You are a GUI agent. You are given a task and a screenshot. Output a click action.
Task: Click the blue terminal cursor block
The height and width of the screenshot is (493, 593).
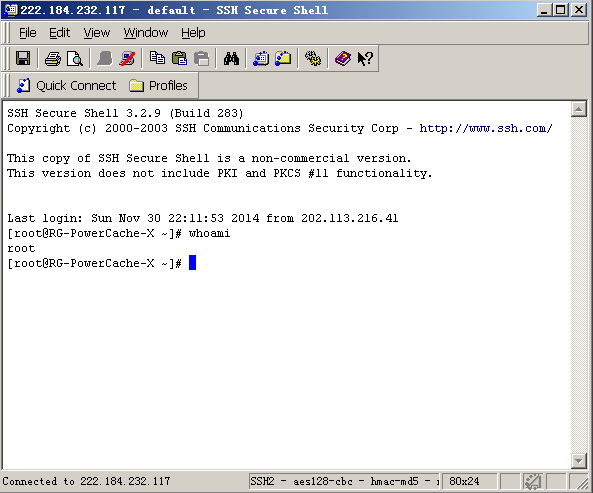(192, 263)
